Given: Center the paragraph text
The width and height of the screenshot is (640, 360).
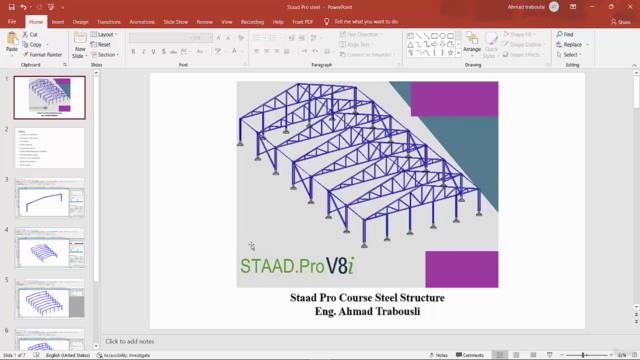Looking at the screenshot, I should (267, 51).
